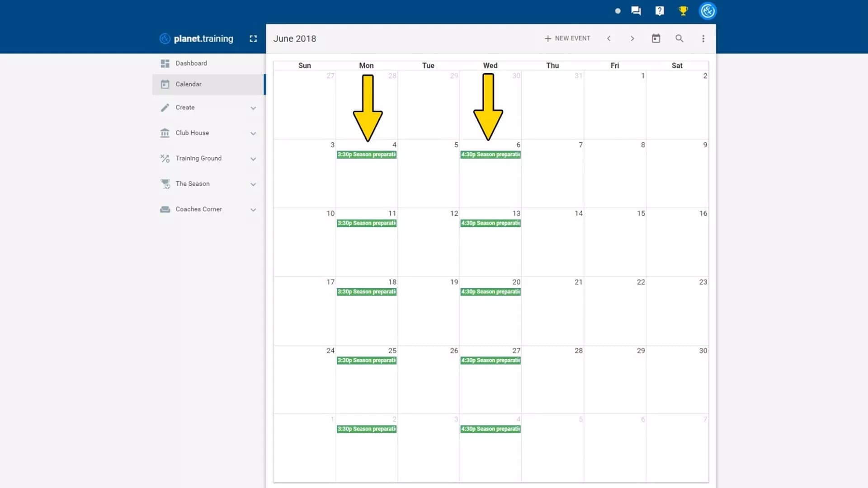Open the chat messages icon
The image size is (868, 488).
636,11
